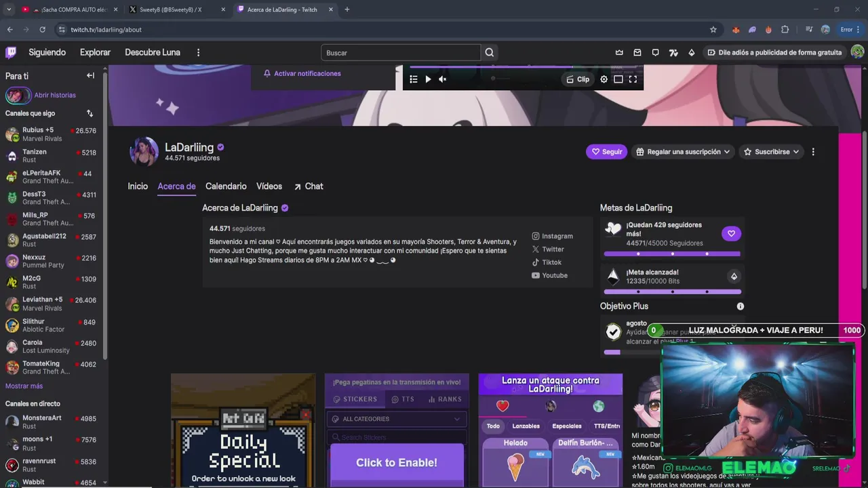Open LaDarliing channel options three dots
The height and width of the screenshot is (488, 868).
click(x=813, y=152)
